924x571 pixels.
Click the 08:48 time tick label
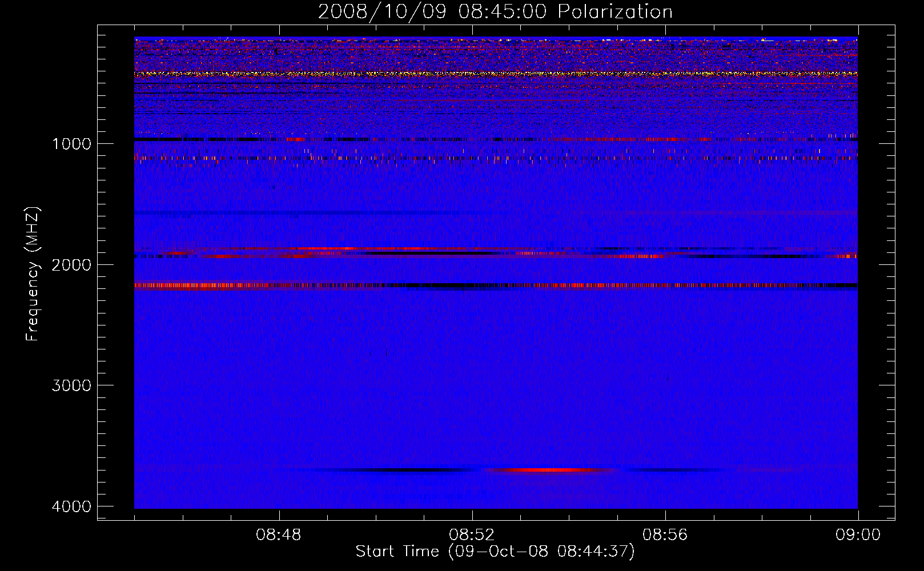[x=279, y=535]
